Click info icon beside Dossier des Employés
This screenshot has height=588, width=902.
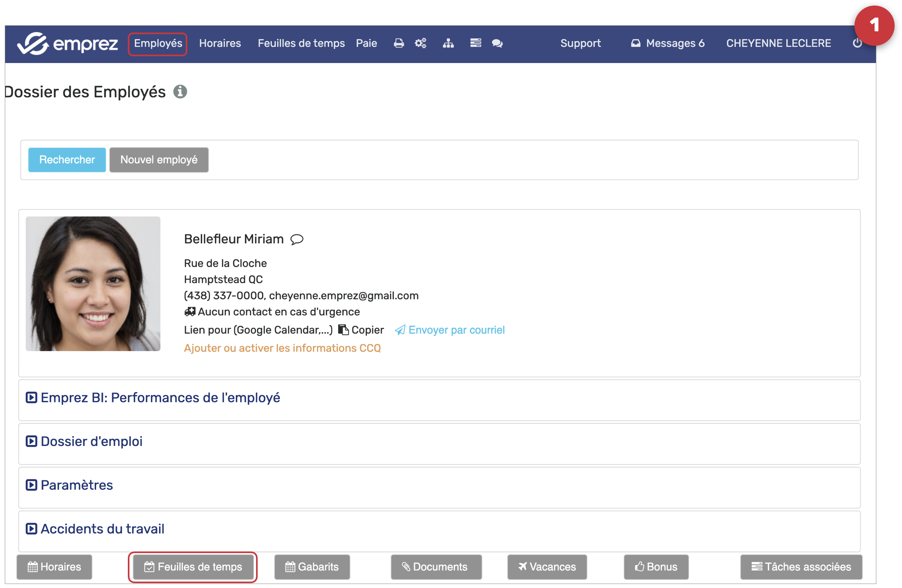(180, 92)
